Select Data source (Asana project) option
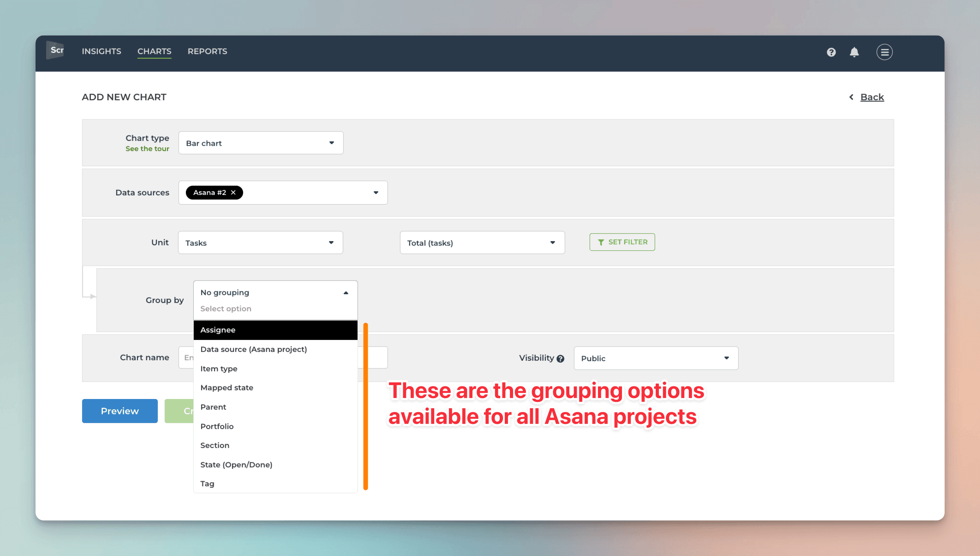Viewport: 980px width, 556px height. click(x=275, y=349)
